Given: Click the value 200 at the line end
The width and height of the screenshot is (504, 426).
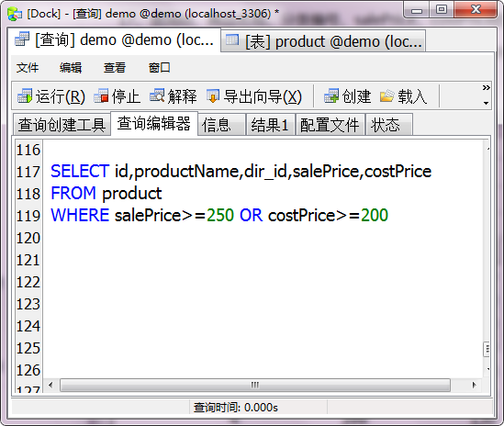Looking at the screenshot, I should click(375, 215).
